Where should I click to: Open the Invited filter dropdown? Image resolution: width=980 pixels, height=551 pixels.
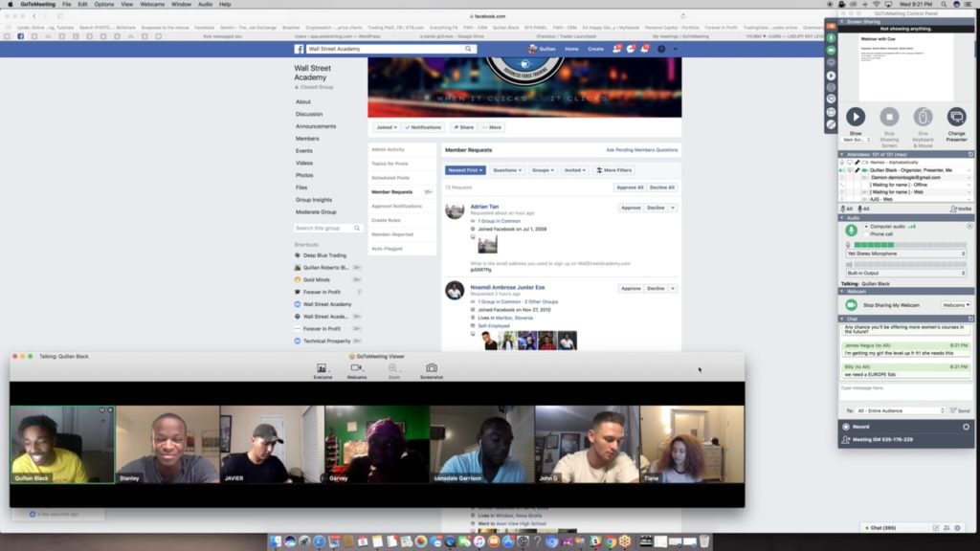click(574, 170)
